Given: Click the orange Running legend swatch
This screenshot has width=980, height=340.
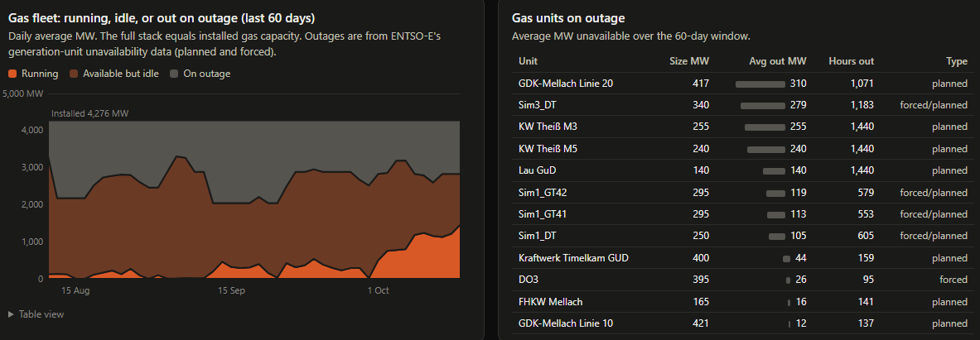Looking at the screenshot, I should (x=12, y=74).
